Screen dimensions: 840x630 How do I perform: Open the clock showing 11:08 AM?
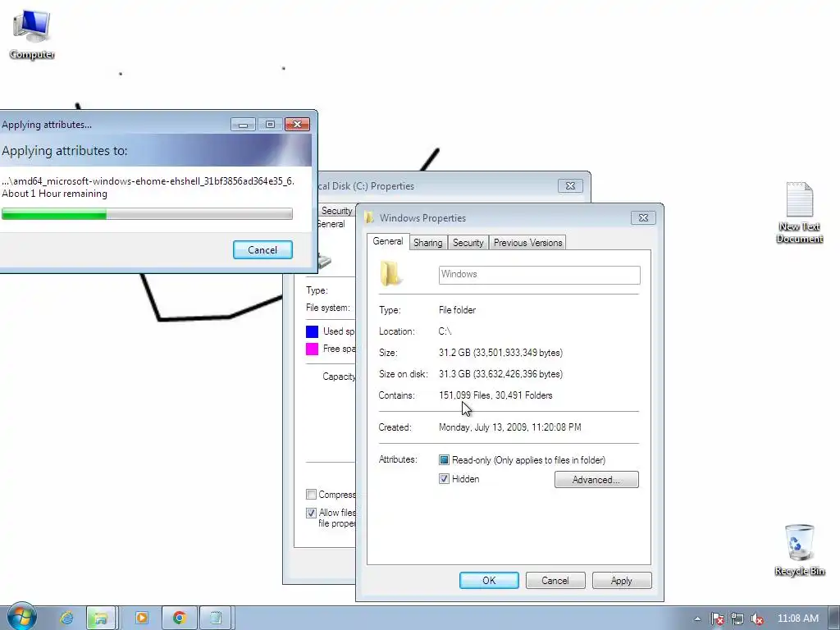tap(797, 619)
